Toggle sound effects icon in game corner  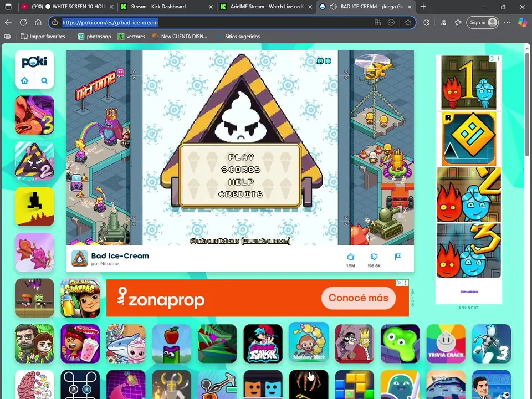pyautogui.click(x=328, y=61)
